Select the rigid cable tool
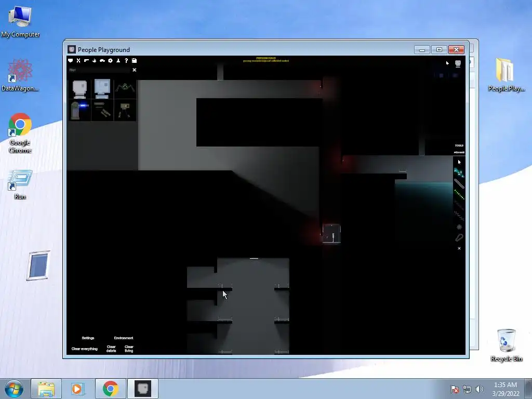This screenshot has height=399, width=532. click(459, 184)
